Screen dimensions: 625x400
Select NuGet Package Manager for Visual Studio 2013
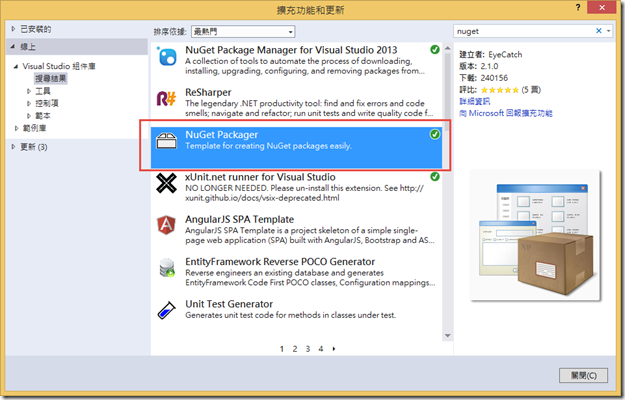(291, 50)
